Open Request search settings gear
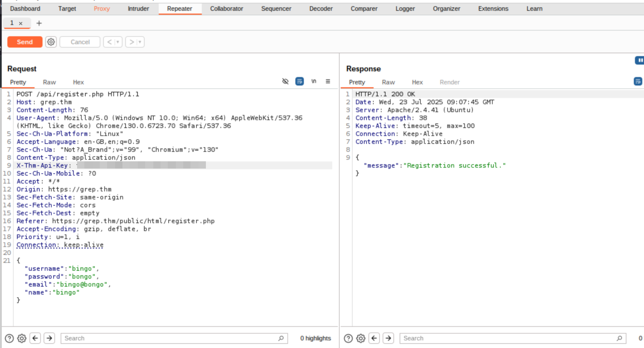Screen dimensions: 644x348 click(22, 338)
